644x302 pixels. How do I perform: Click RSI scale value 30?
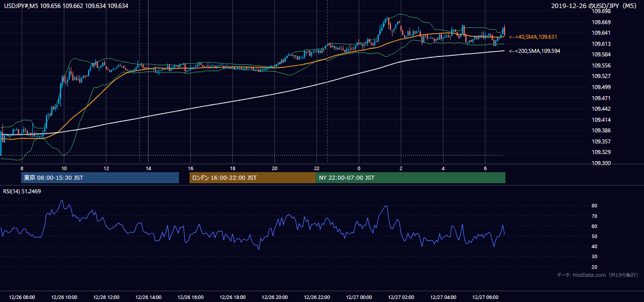(x=594, y=257)
